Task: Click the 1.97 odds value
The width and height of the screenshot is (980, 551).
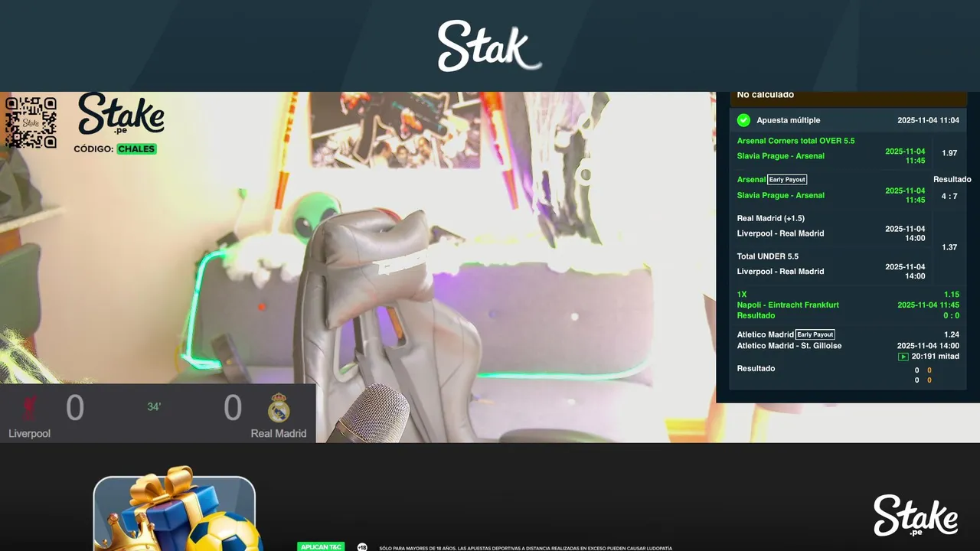Action: click(949, 153)
